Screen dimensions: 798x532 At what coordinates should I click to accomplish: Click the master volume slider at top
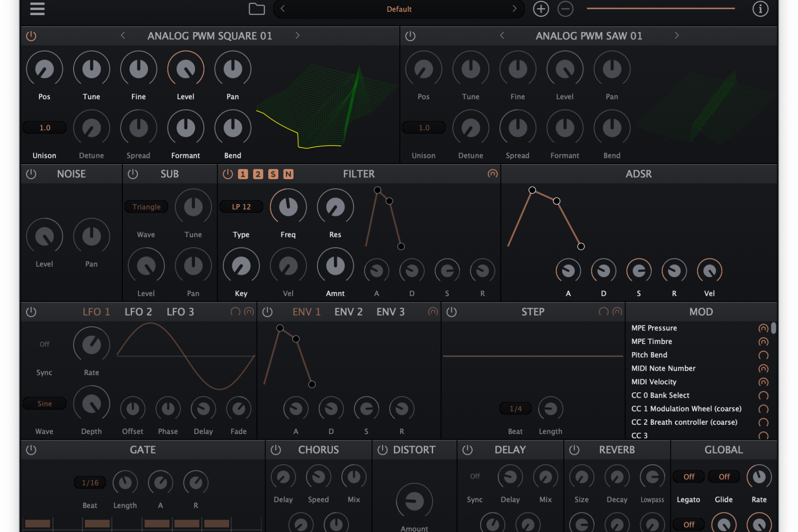point(661,8)
